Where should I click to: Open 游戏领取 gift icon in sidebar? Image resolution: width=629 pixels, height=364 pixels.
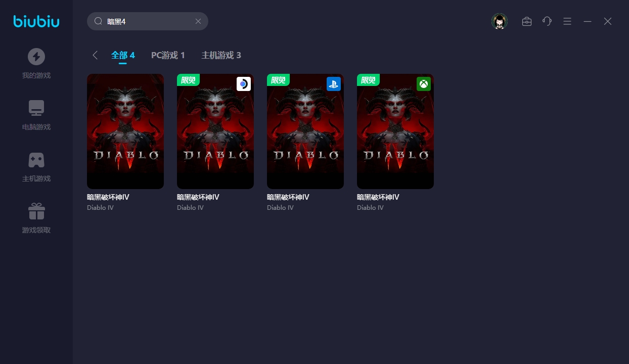point(36,211)
